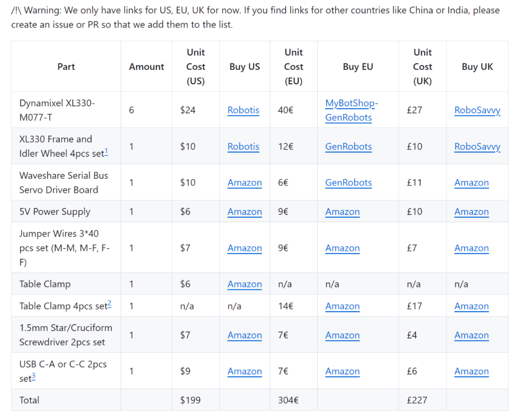Open Amazon US link for Waveshare Driver Board
Viewport: 520px width, 420px height.
pyautogui.click(x=245, y=183)
